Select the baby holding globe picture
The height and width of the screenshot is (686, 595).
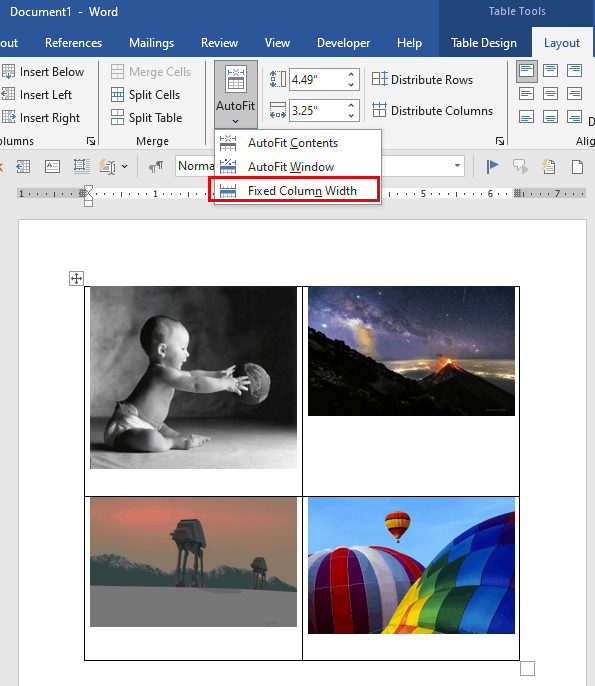(x=193, y=378)
